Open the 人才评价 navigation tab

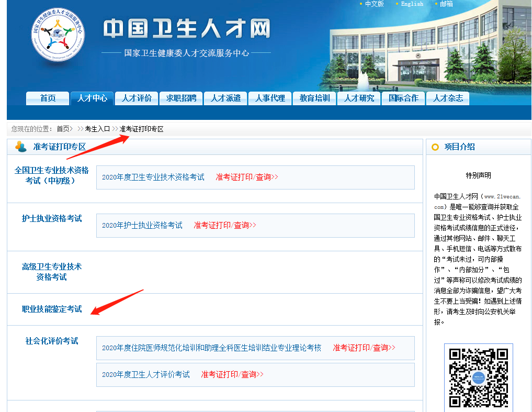[x=137, y=98]
